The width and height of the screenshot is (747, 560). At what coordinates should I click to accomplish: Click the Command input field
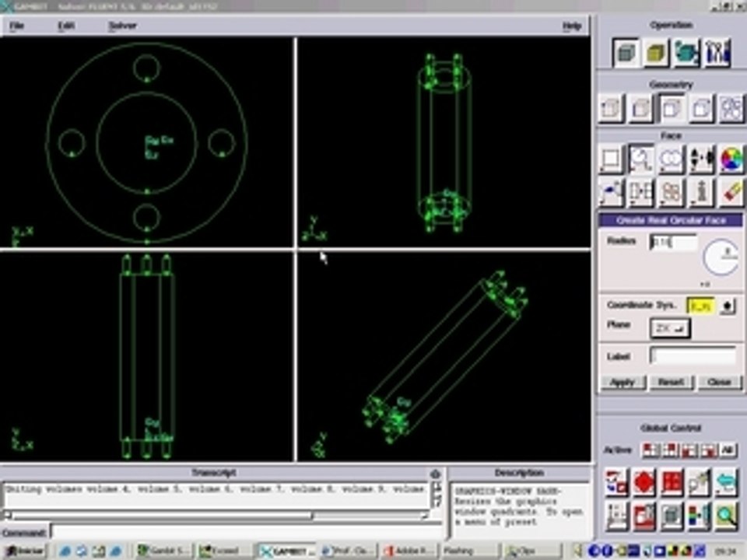247,531
